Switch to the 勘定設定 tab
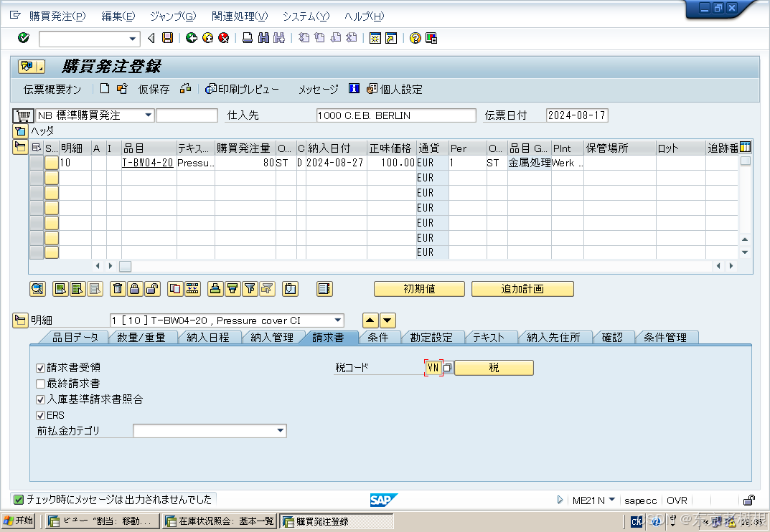Image resolution: width=770 pixels, height=532 pixels. click(431, 338)
